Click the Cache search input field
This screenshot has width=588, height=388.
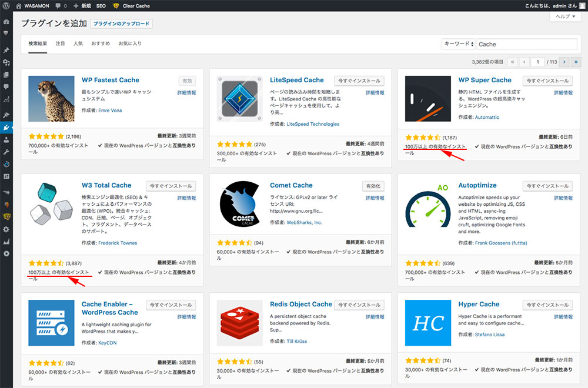(x=527, y=44)
